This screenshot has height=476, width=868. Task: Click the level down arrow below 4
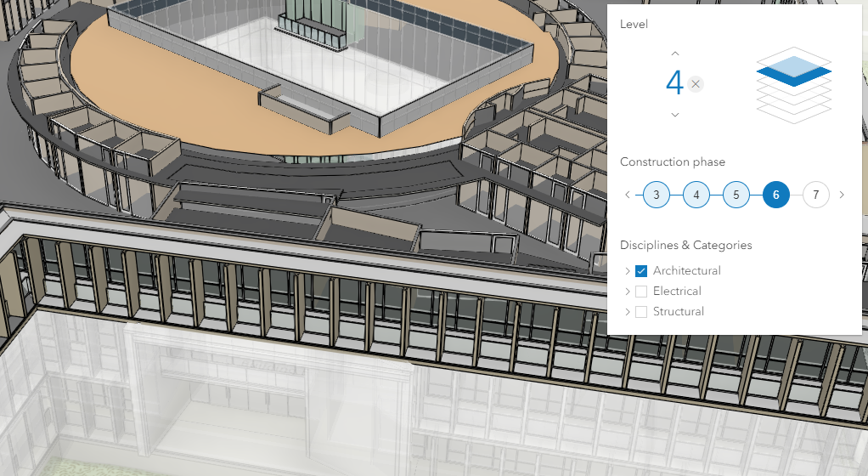tap(675, 115)
